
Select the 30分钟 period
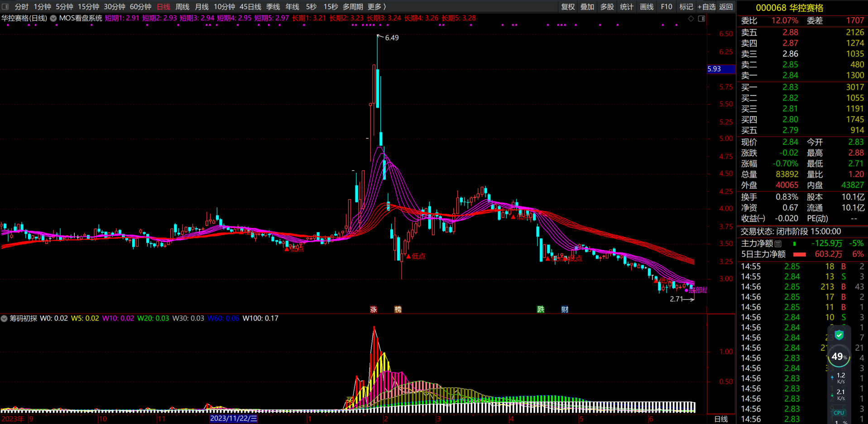pos(115,7)
